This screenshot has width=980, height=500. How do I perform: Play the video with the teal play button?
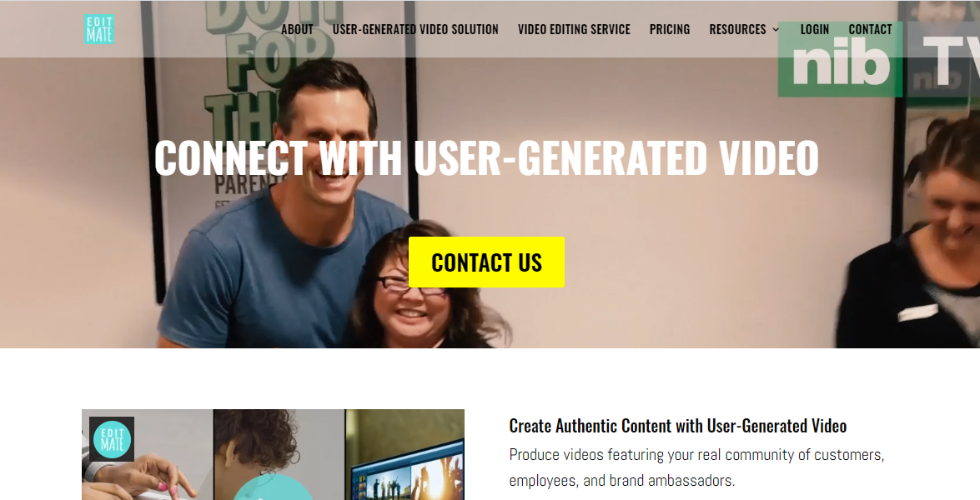coord(273,487)
